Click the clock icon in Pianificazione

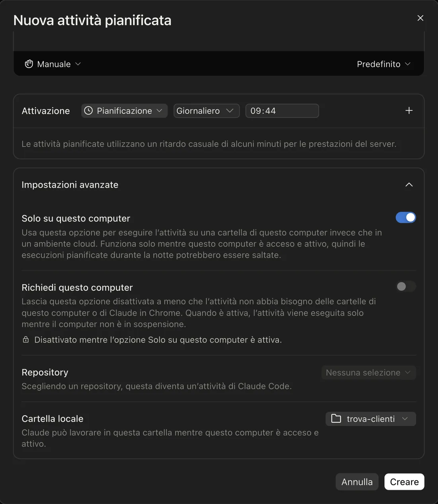(x=88, y=111)
